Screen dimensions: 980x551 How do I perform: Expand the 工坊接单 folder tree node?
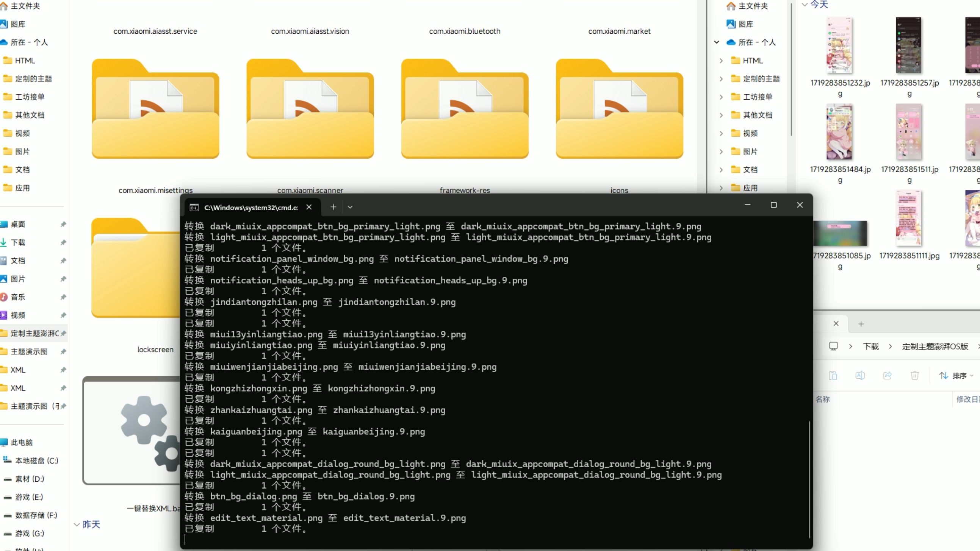point(721,97)
